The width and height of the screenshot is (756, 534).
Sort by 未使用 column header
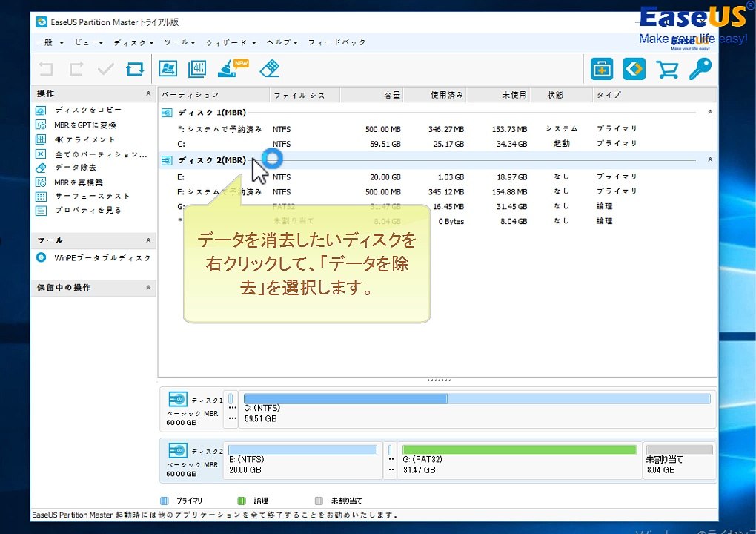[x=499, y=95]
